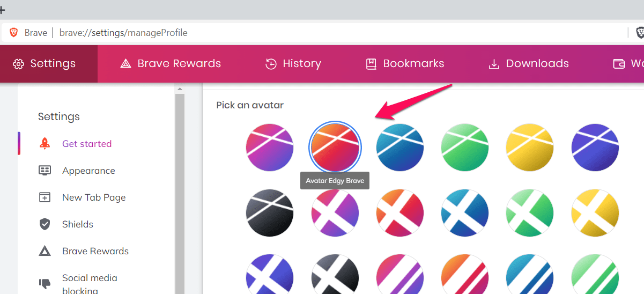Open the Downloads tab
Image resolution: width=644 pixels, height=294 pixels.
click(x=529, y=64)
